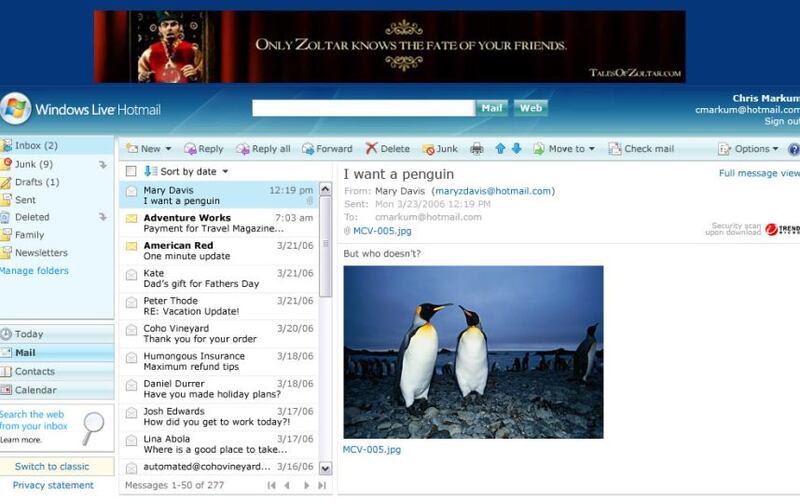Click MCV-005.jpg link below penguin image
The height and width of the screenshot is (503, 800).
(372, 450)
